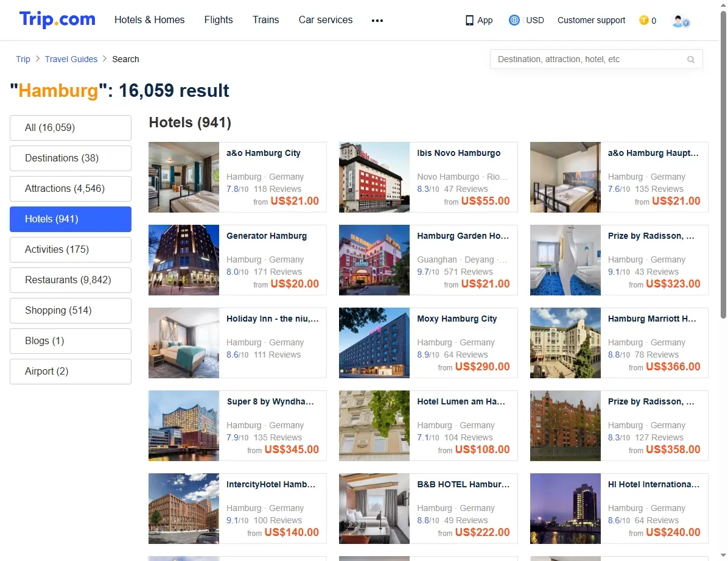
Task: Click HI Hotel Internationa... title
Action: [654, 484]
